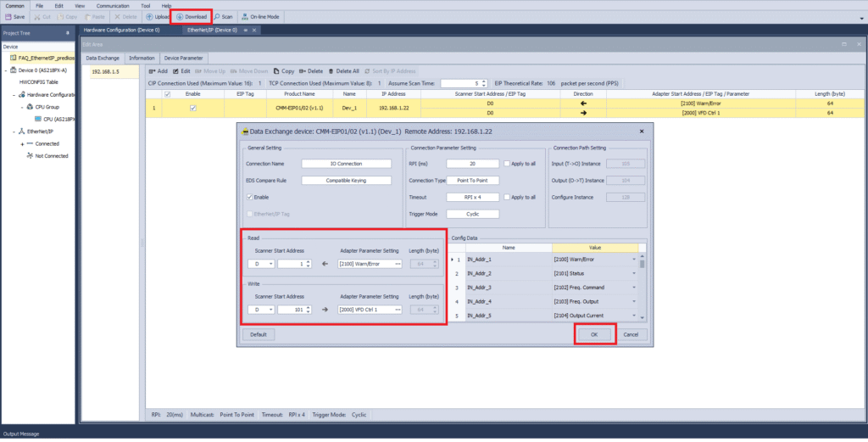Open the Communication menu

pos(112,5)
